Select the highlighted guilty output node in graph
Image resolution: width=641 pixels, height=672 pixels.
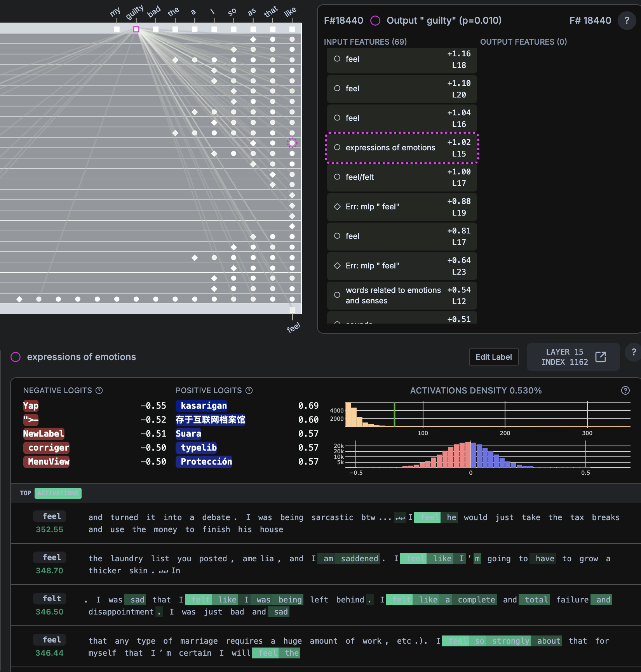[x=136, y=29]
